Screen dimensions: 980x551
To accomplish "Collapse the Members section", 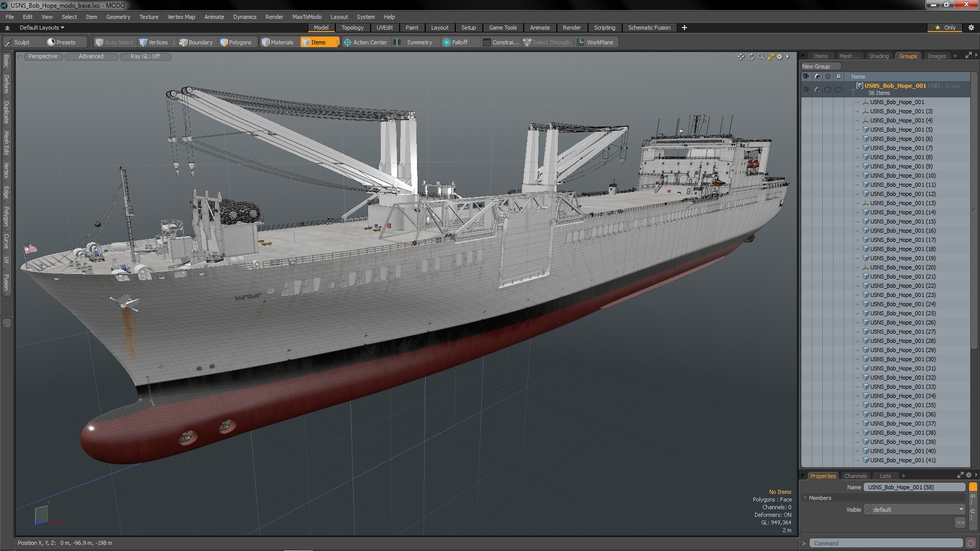I will (805, 498).
